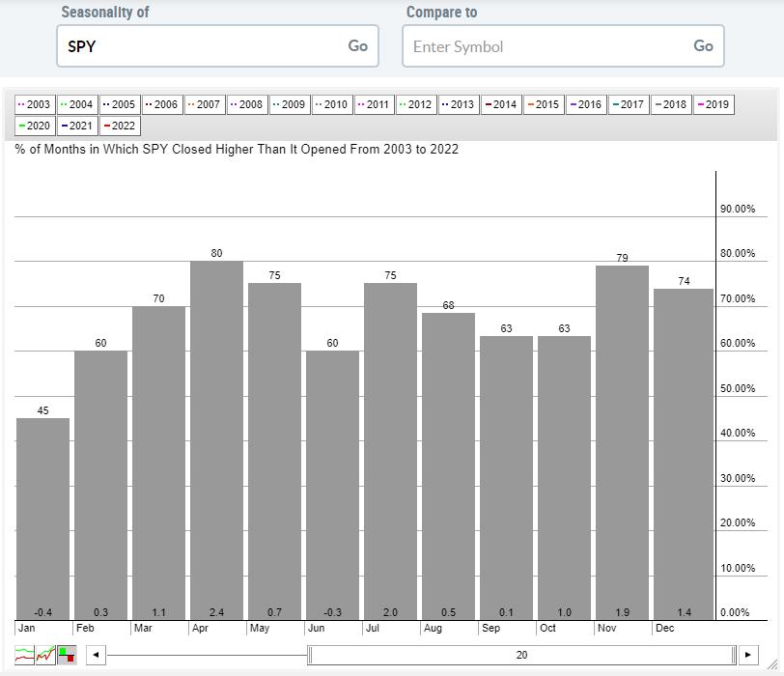Select the same-scale line chart mode icon
Image resolution: width=784 pixels, height=676 pixels.
coord(45,655)
